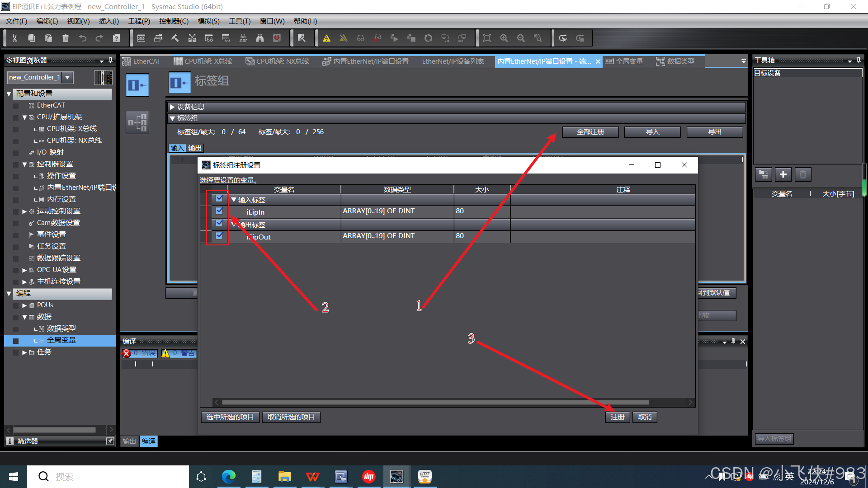Click the Delete trash toolbar icon

click(66, 38)
